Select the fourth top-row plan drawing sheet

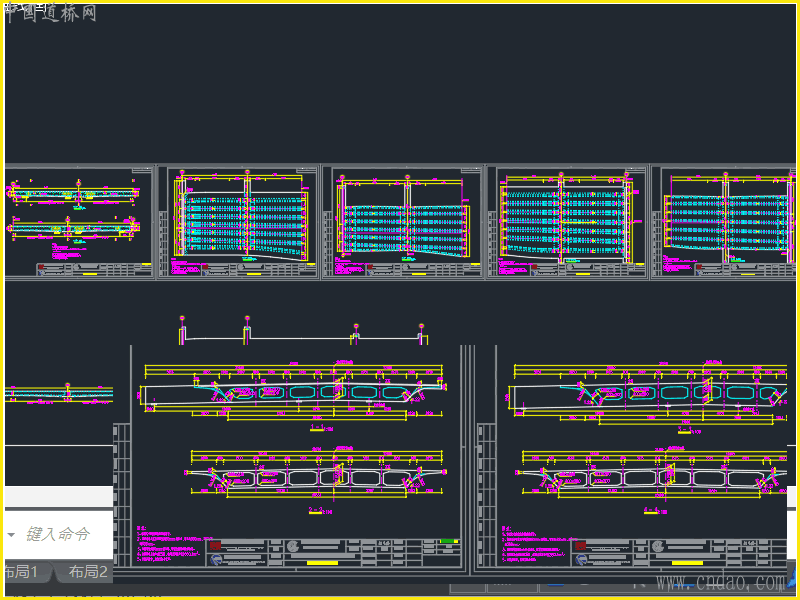[x=567, y=221]
